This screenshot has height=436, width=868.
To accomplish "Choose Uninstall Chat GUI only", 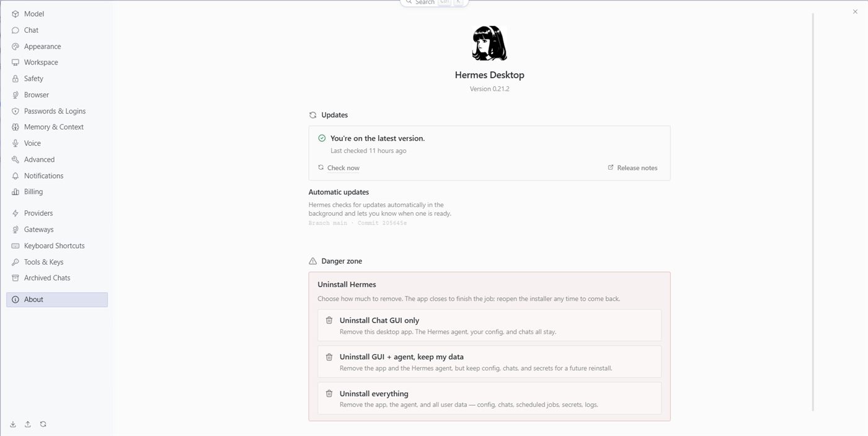I will click(x=489, y=325).
